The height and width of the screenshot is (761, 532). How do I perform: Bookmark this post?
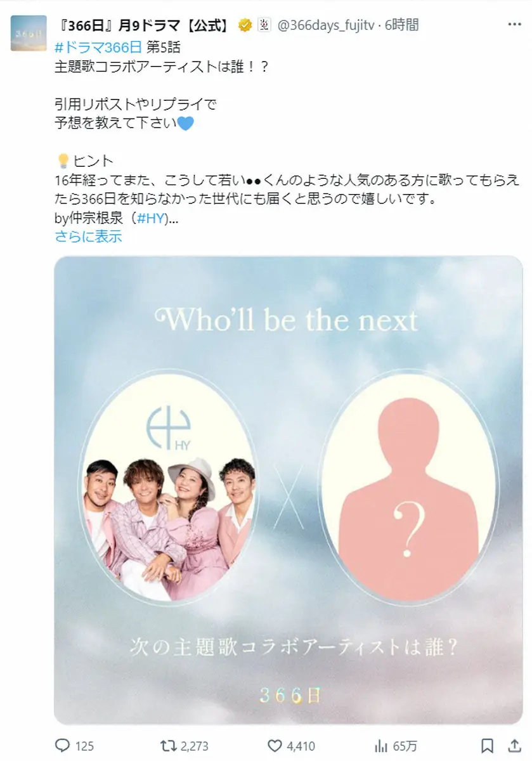pyautogui.click(x=487, y=745)
